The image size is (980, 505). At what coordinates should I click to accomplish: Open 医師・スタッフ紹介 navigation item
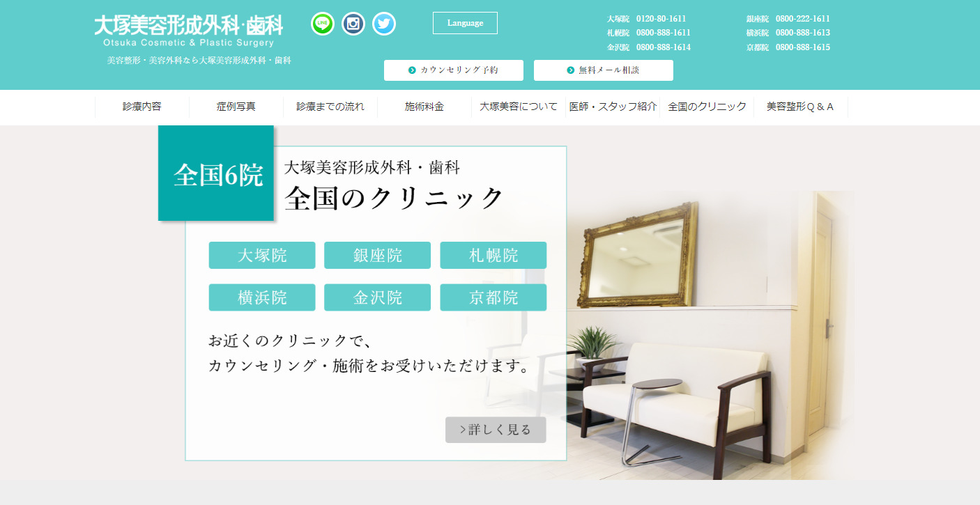pos(613,107)
